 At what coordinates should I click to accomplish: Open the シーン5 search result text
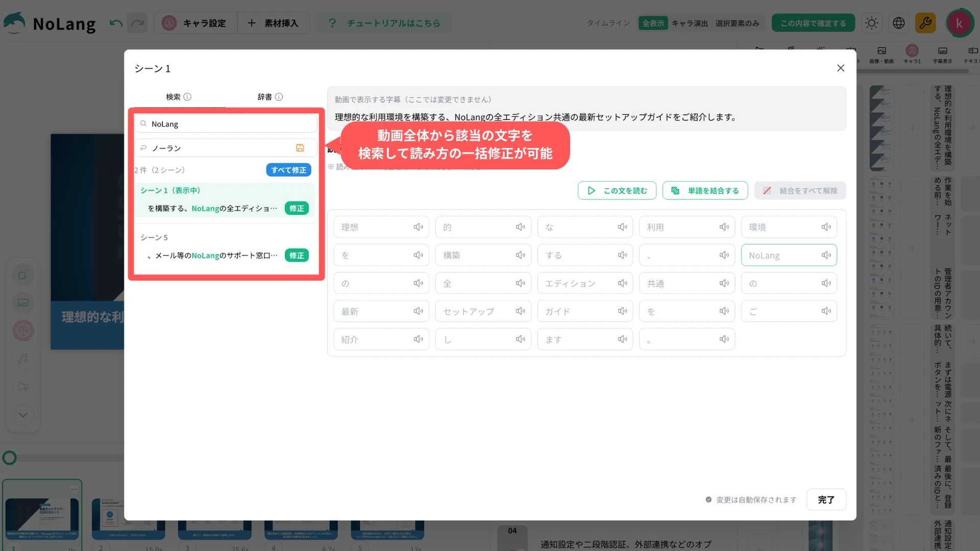point(213,256)
